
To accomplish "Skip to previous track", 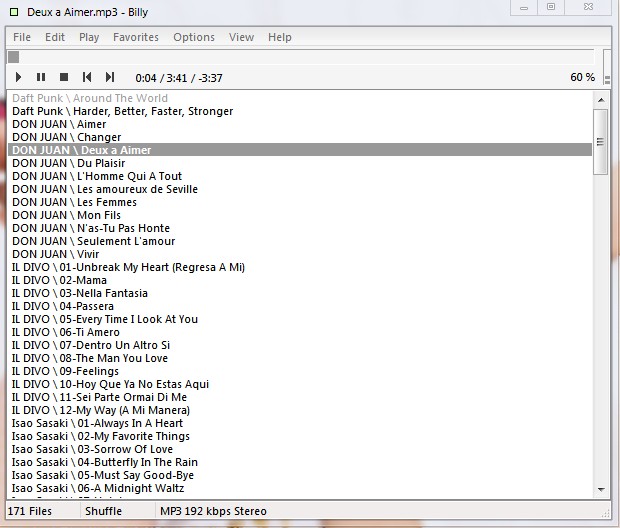I will [x=87, y=77].
